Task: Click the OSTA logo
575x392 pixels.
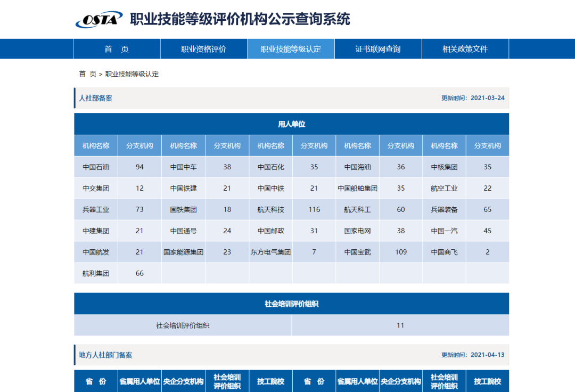Action: click(x=99, y=19)
